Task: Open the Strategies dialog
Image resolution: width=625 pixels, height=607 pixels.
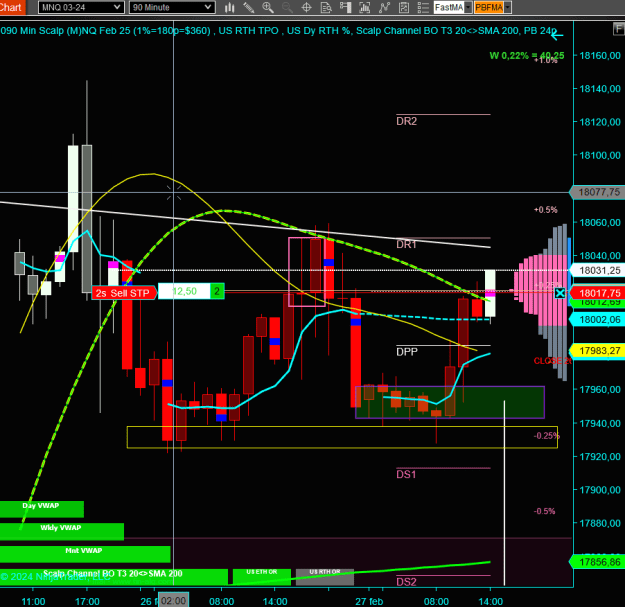Action: (x=403, y=7)
